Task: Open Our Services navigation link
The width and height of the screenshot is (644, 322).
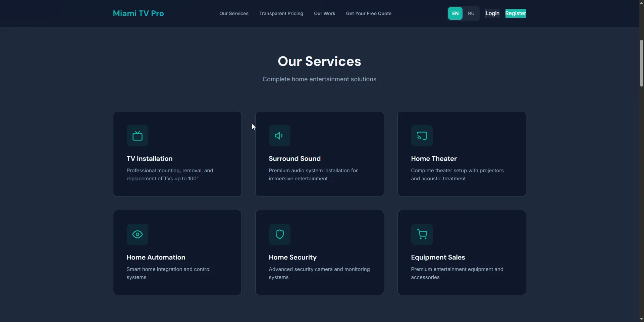Action: pos(234,13)
